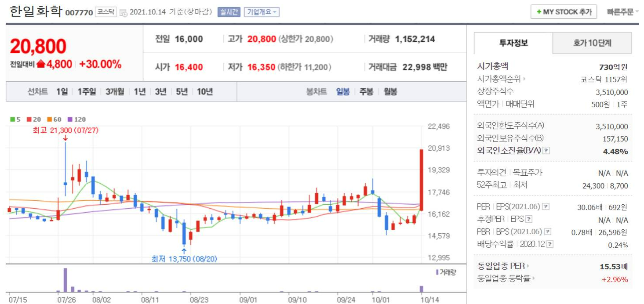Click the green 5-day moving average legend

click(x=15, y=119)
